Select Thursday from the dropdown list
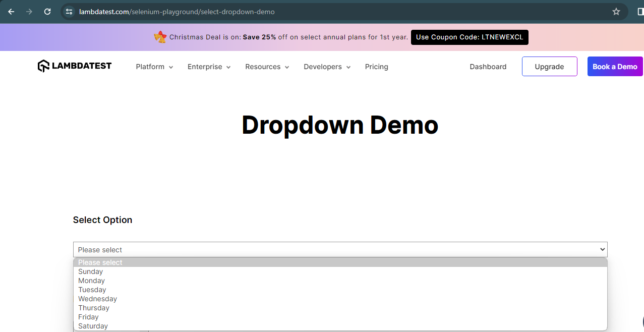 click(340, 308)
